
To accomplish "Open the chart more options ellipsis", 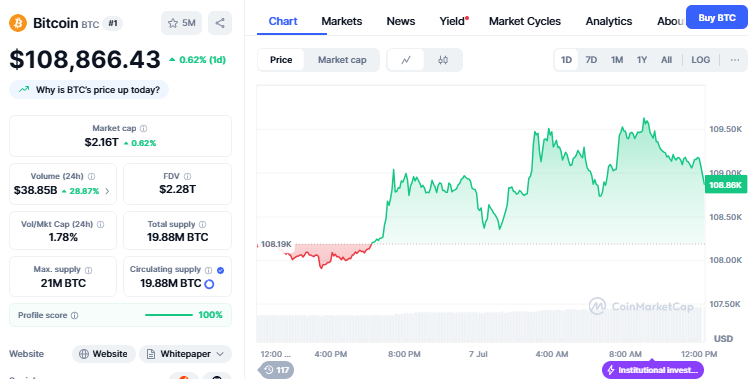I will pos(735,60).
